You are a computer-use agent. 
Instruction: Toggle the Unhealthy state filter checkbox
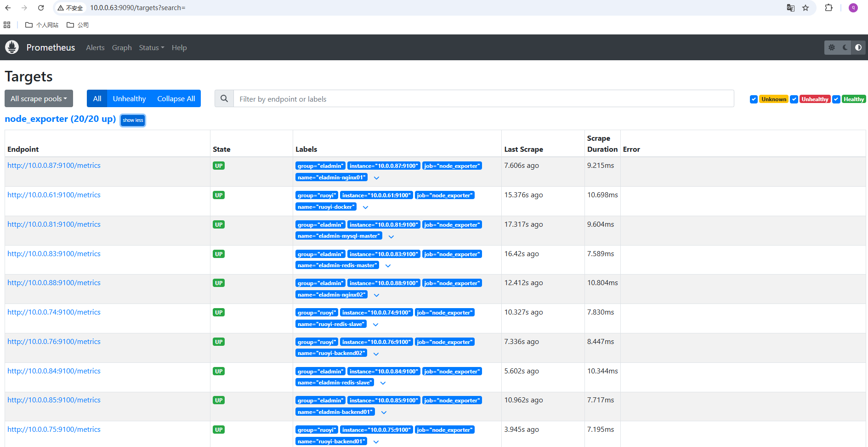pyautogui.click(x=794, y=99)
